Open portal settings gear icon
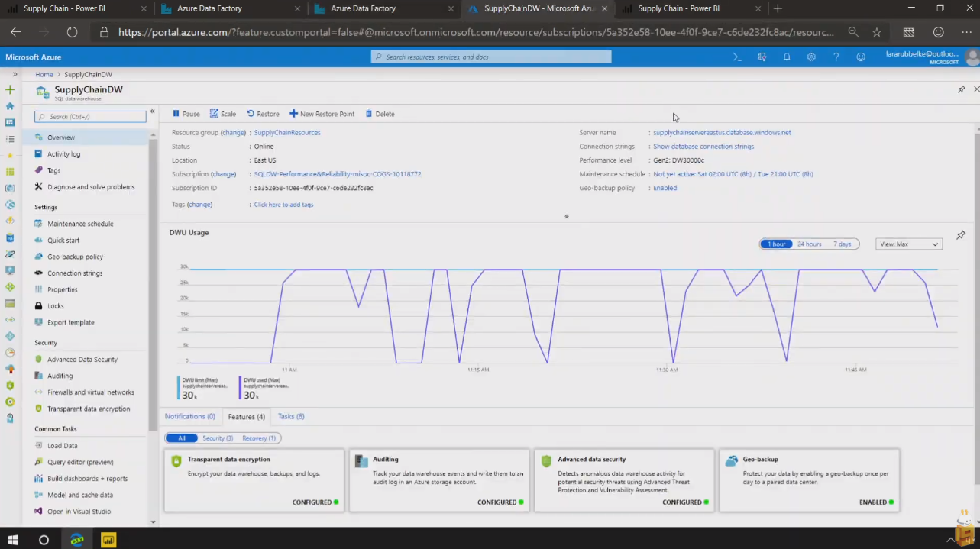This screenshot has width=980, height=549. (811, 57)
